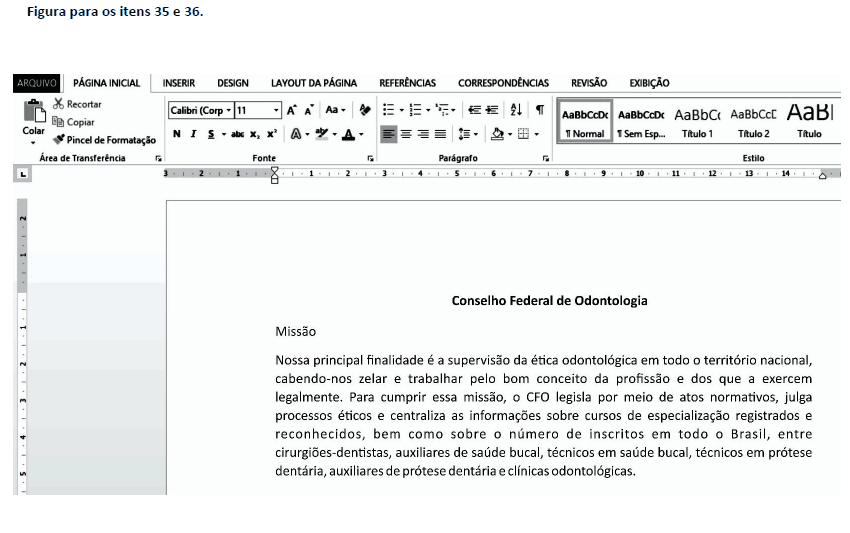Viewport: 850px width, 533px height.
Task: Click the font color A button
Action: pos(347,134)
